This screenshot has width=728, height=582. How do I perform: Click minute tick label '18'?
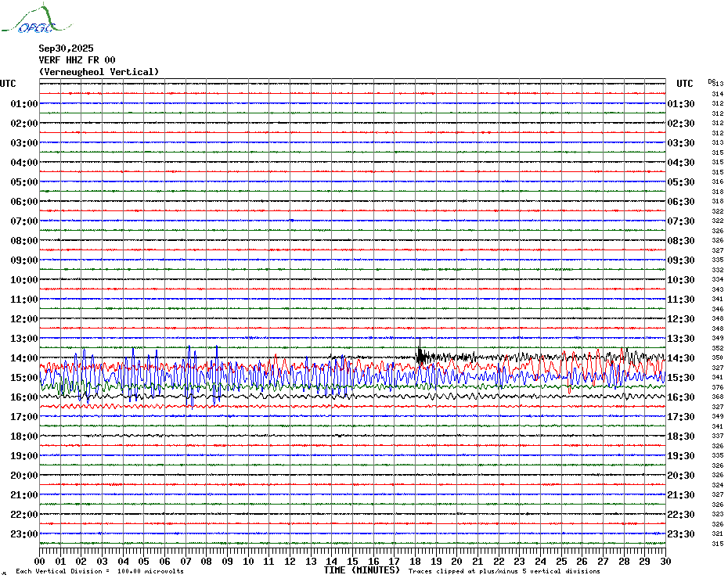[x=415, y=562]
